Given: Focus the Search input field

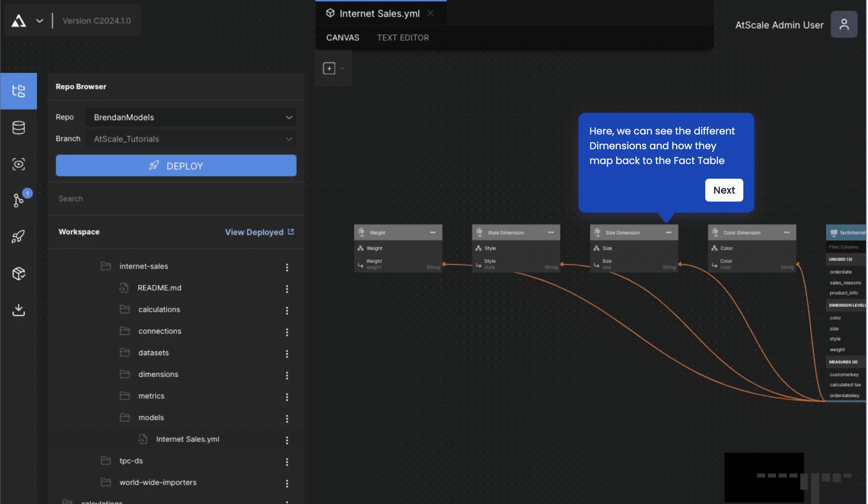Looking at the screenshot, I should click(176, 199).
